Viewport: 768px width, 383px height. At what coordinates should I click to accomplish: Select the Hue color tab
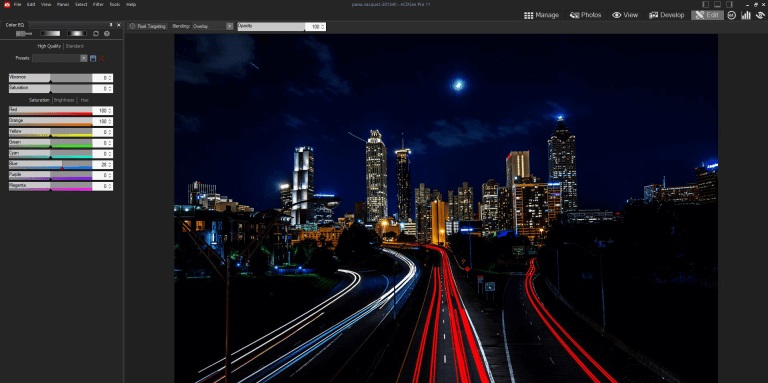click(85, 100)
